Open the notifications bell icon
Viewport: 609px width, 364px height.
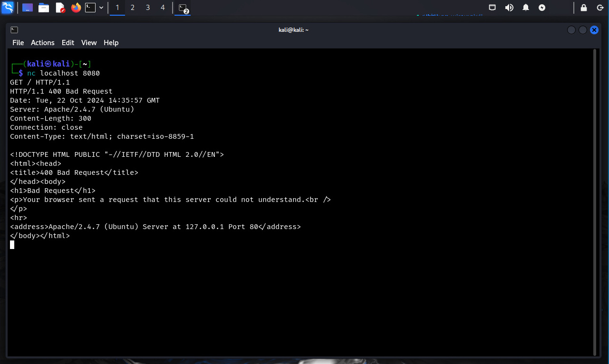[x=526, y=8]
